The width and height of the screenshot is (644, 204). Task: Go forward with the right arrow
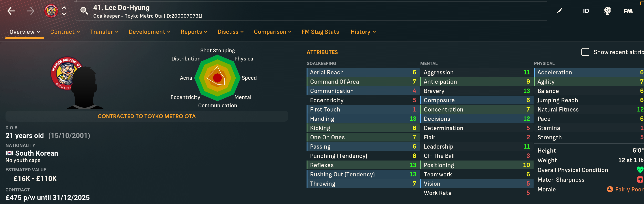(x=30, y=11)
